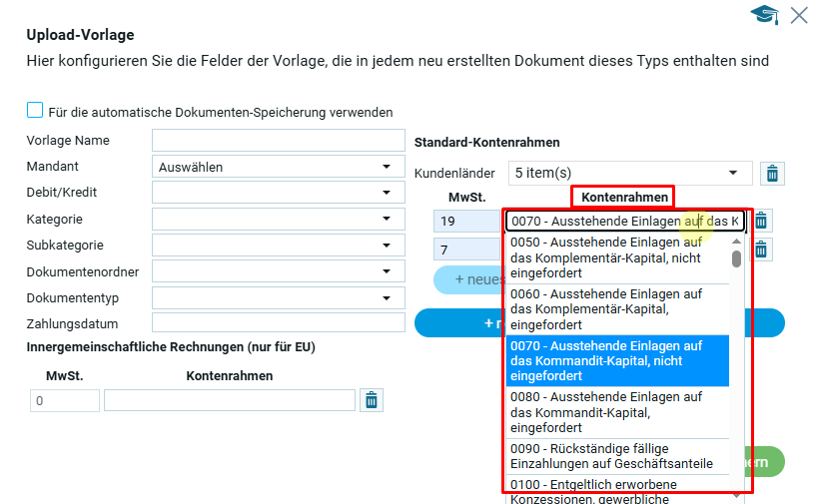Delete the Kundenländer selection with trash icon

(x=772, y=174)
